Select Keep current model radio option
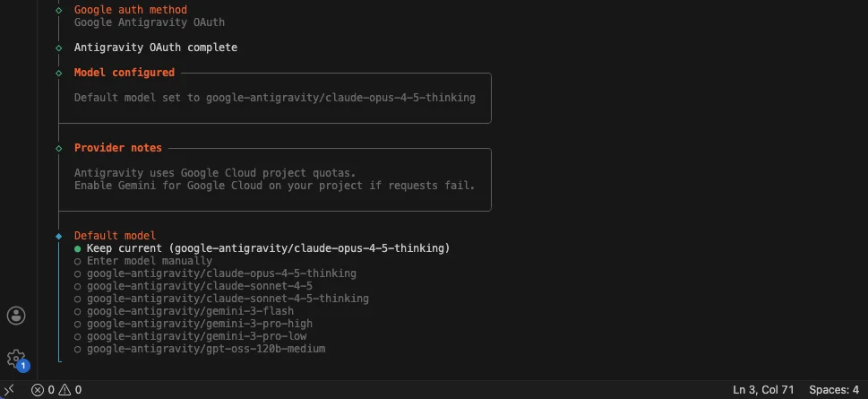The width and height of the screenshot is (868, 399). pyautogui.click(x=262, y=248)
